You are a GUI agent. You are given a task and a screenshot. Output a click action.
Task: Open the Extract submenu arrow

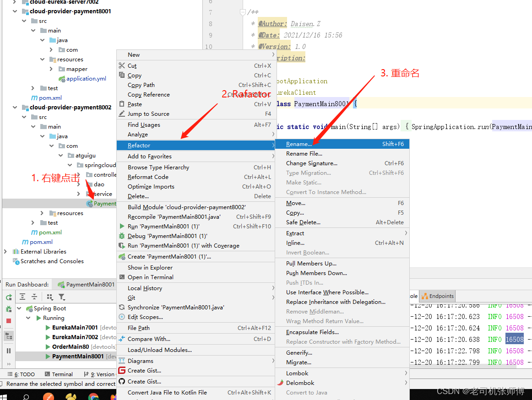[406, 233]
